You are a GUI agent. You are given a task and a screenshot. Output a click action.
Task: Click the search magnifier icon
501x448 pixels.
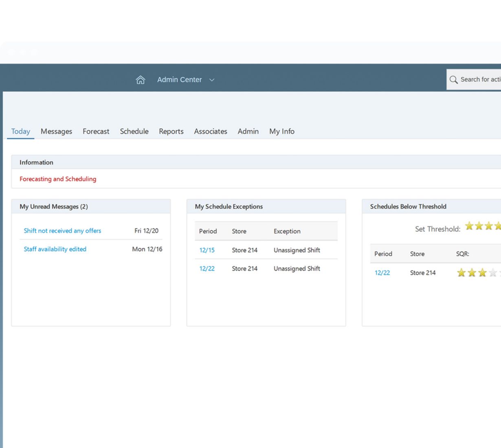453,80
